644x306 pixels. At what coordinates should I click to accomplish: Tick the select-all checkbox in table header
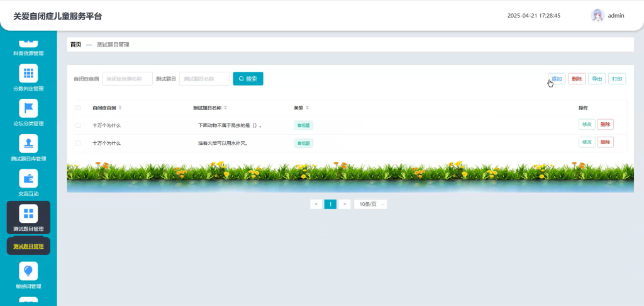click(78, 108)
